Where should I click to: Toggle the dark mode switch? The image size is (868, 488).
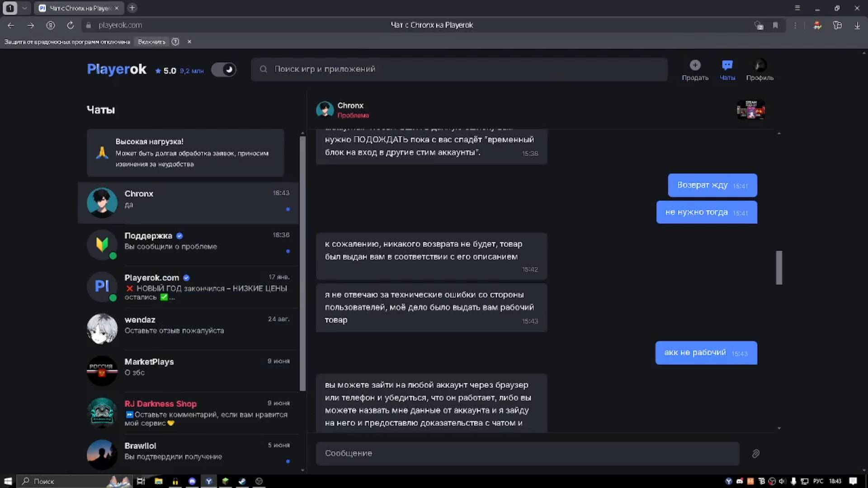(x=224, y=70)
